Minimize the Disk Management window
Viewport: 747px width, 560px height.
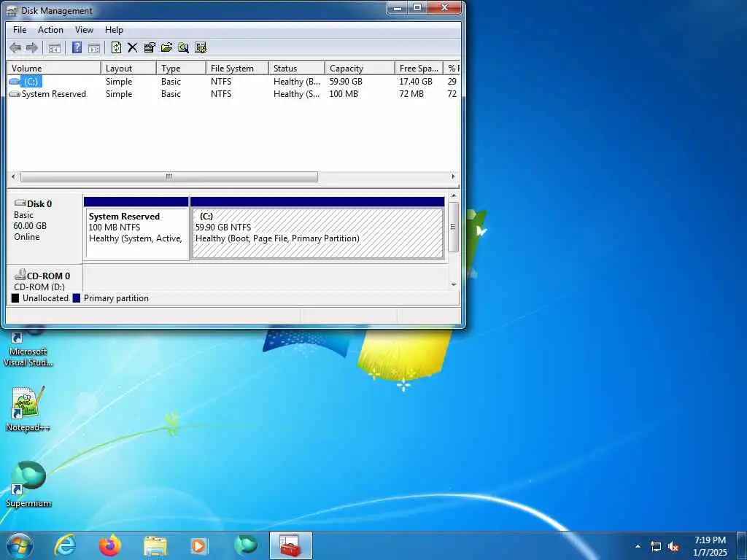[397, 7]
